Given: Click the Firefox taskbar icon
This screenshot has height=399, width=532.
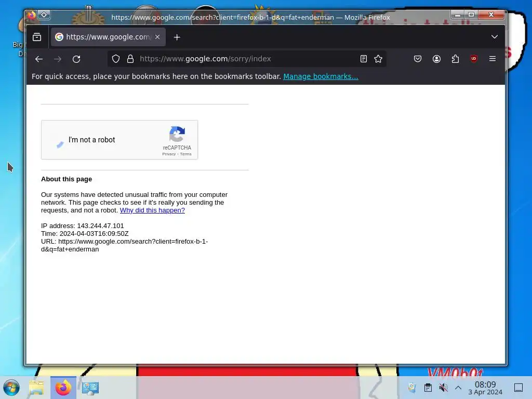Looking at the screenshot, I should 63,388.
